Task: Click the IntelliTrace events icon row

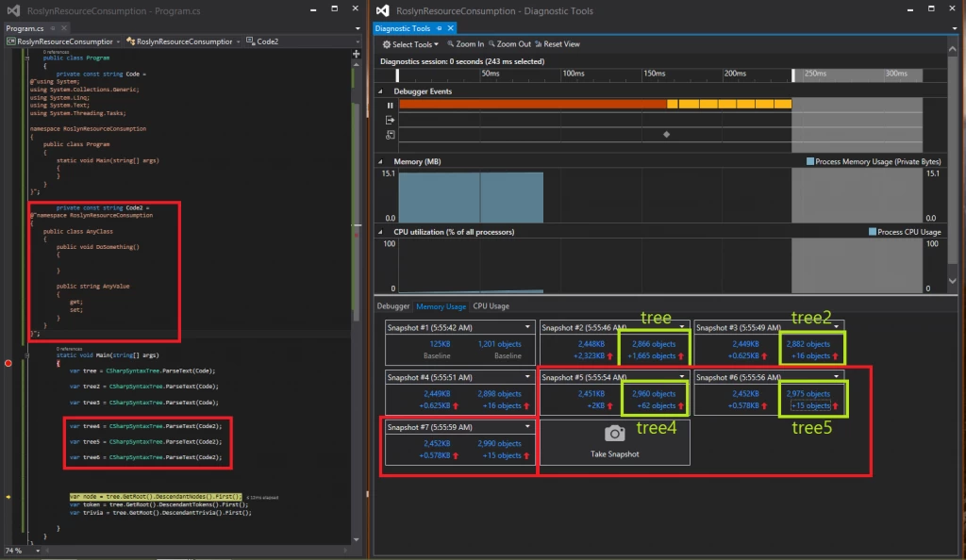Action: pos(390,135)
